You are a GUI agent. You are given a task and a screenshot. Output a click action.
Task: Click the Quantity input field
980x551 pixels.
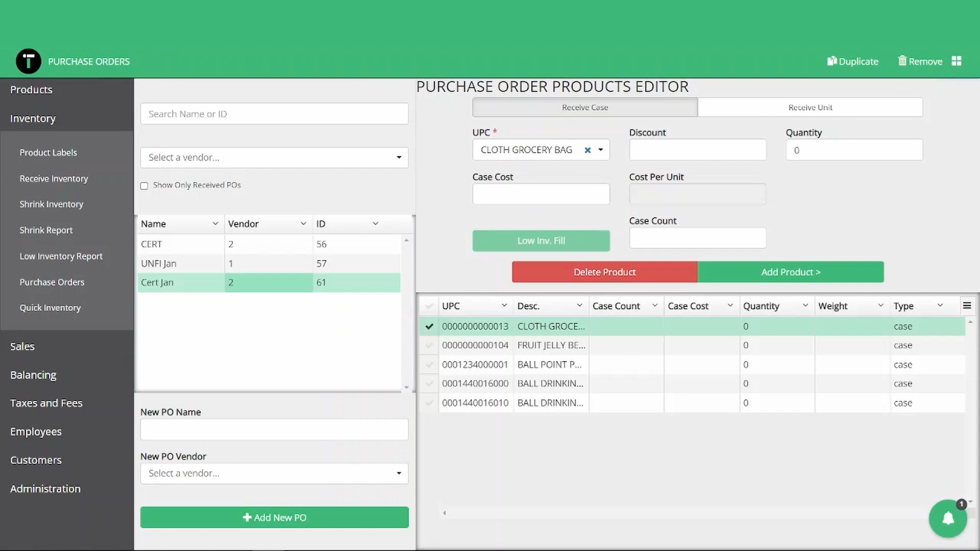pos(854,150)
